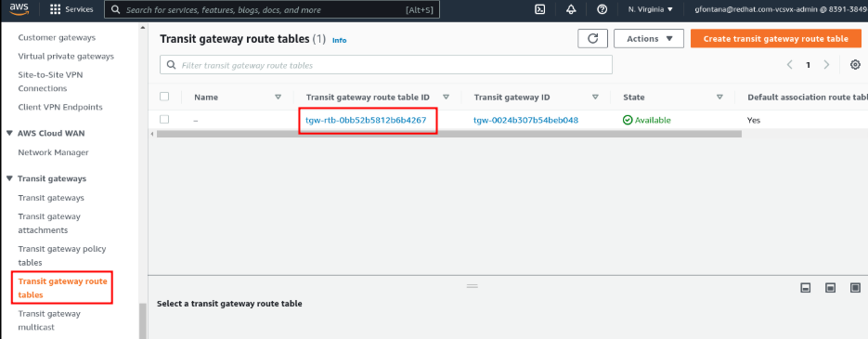The image size is (868, 339).
Task: Launch the CloudShell terminal icon
Action: (x=540, y=9)
